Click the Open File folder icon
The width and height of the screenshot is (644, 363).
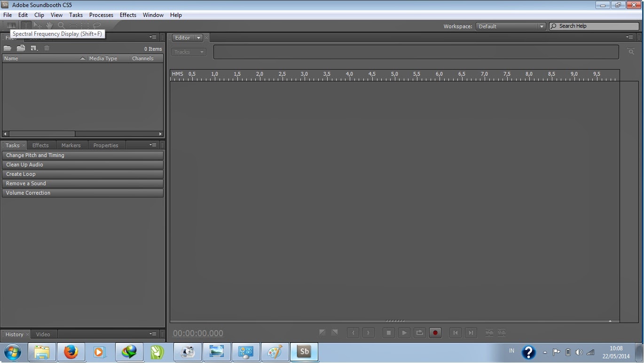tap(8, 48)
